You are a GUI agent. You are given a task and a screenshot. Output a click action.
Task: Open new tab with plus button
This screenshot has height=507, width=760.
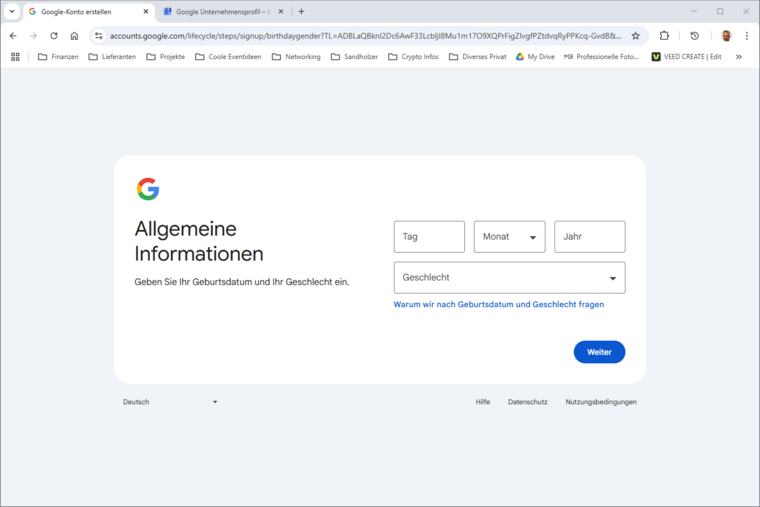(x=301, y=12)
